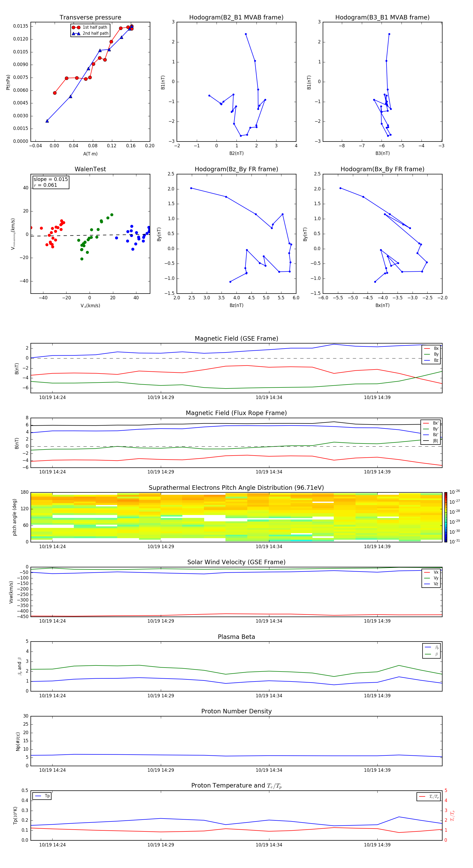
Task: Click the 'B3(nT)' axis label
Action: [382, 153]
